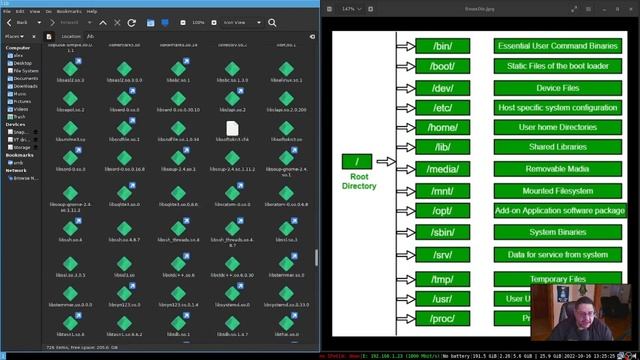640x360 pixels.
Task: Select the libsoup-2.4.so.1 file icon
Action: click(178, 158)
